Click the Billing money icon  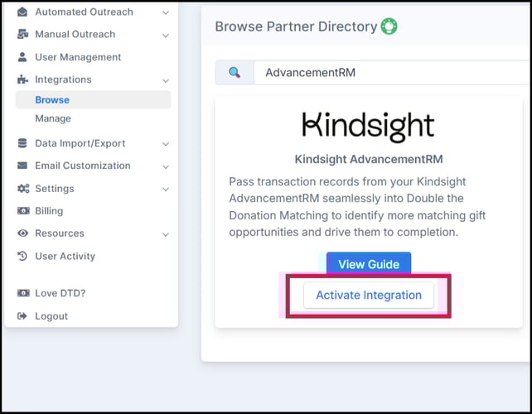(x=22, y=211)
